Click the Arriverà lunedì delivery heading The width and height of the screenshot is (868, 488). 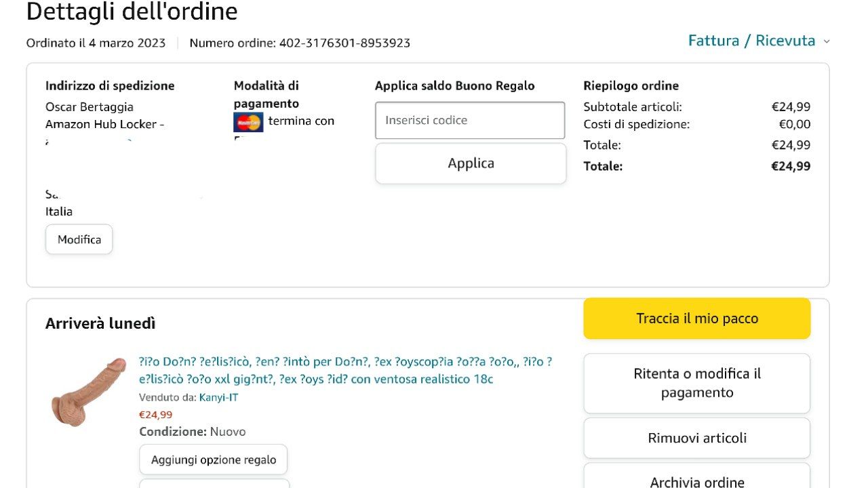(100, 323)
